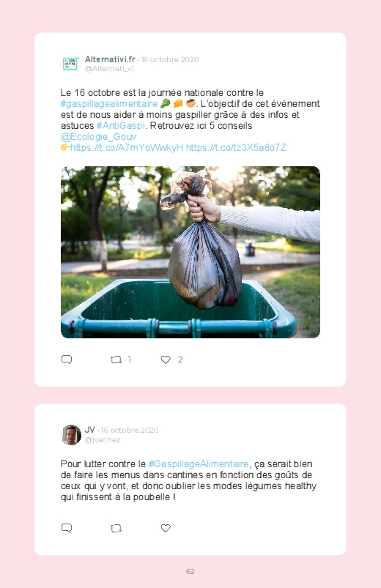
Task: Open the #GaspillageAlimentaire hashtag in JV's tweet
Action: pyautogui.click(x=199, y=464)
